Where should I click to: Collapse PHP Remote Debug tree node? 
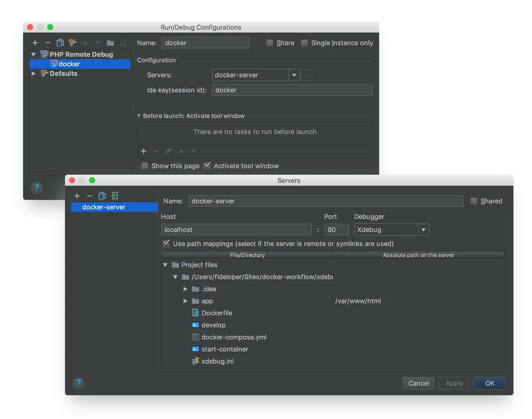(34, 55)
